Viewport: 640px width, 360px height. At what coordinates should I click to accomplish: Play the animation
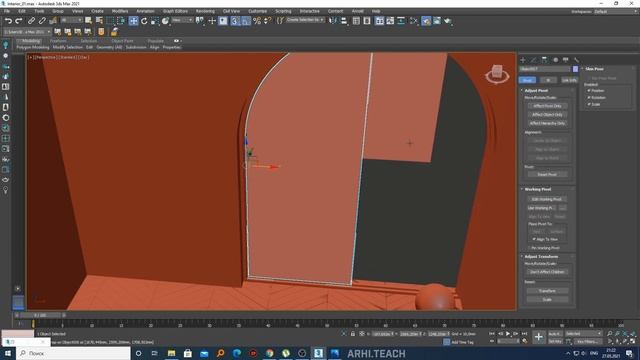(x=508, y=334)
